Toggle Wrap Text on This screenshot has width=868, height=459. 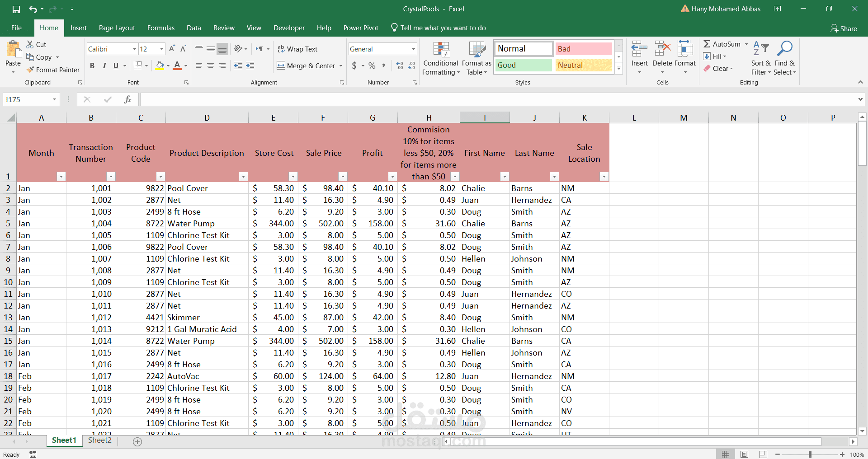[297, 49]
